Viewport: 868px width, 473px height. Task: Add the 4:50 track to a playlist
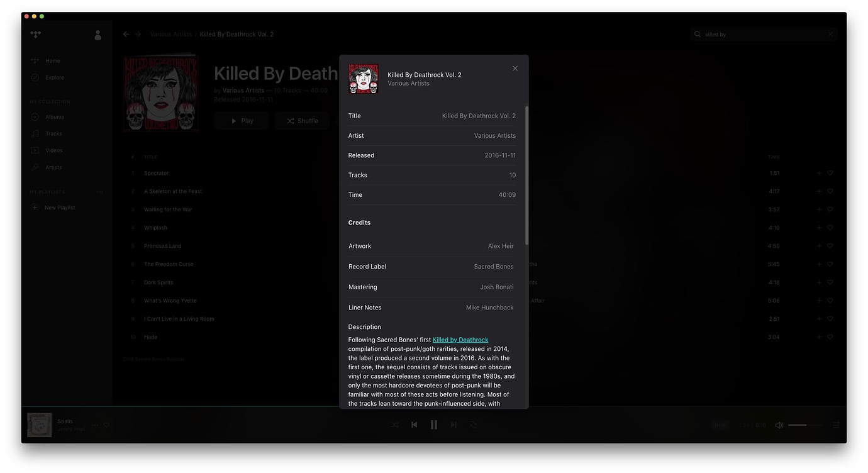(819, 246)
